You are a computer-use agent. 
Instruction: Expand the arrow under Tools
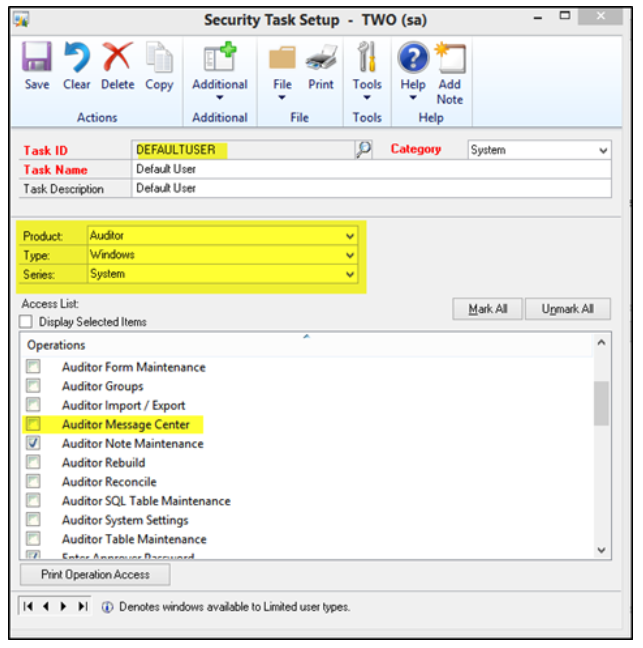tap(367, 98)
